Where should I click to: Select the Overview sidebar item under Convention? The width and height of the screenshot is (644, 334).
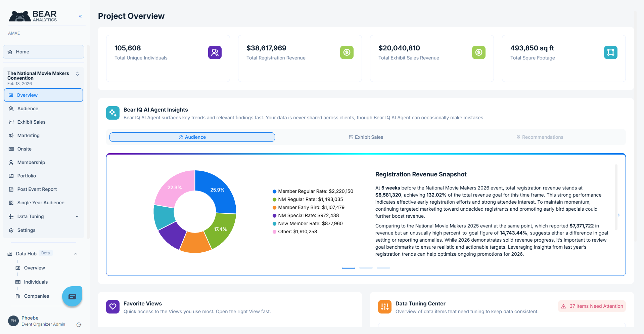point(43,95)
